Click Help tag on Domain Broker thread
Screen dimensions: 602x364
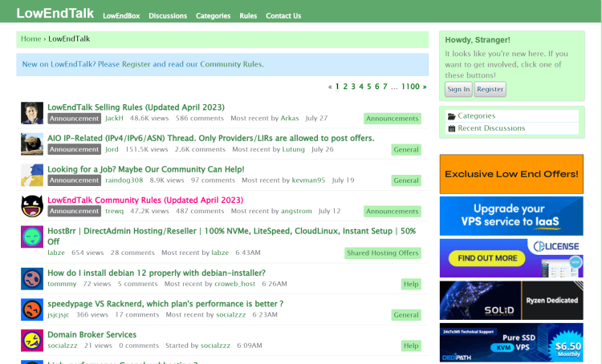411,346
